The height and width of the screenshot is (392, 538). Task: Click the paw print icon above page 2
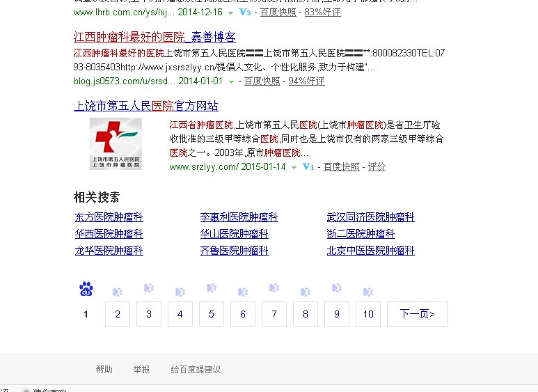click(118, 292)
